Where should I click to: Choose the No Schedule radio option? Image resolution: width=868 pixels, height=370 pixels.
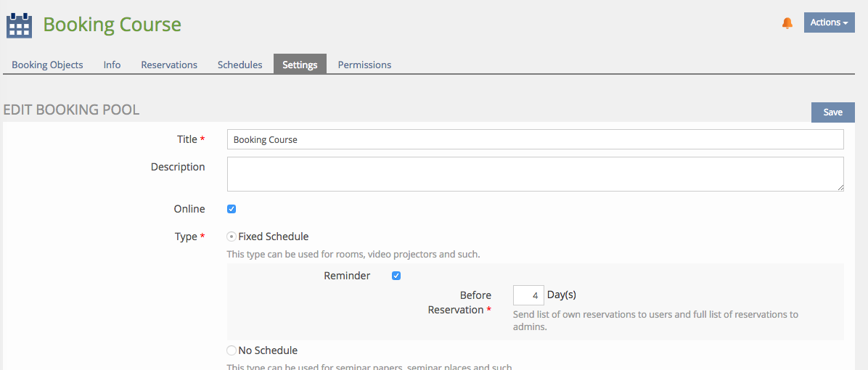tap(232, 350)
